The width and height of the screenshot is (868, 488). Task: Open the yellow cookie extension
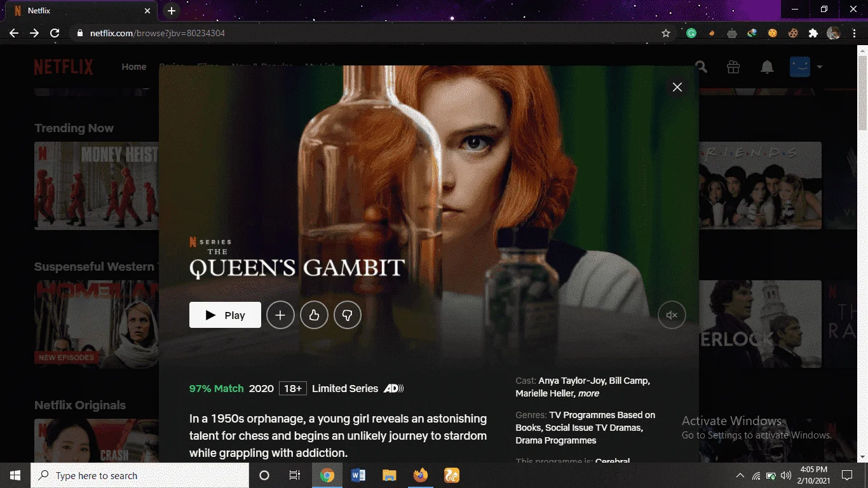(x=773, y=33)
